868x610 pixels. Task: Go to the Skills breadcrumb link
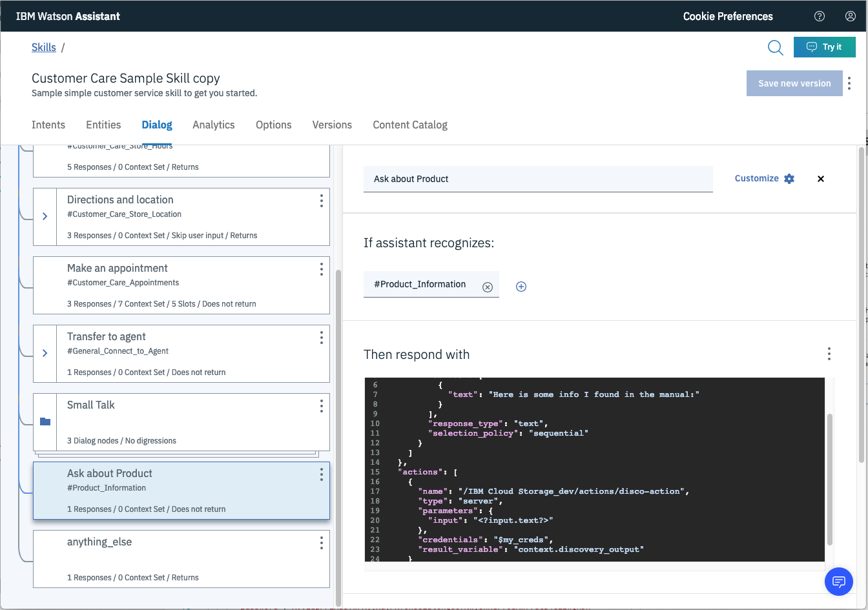click(x=44, y=47)
